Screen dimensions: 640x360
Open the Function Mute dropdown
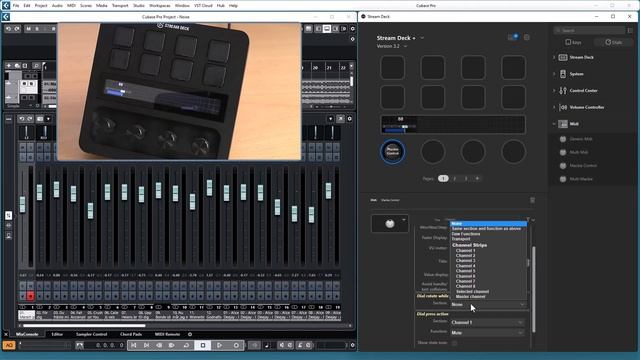[487, 333]
